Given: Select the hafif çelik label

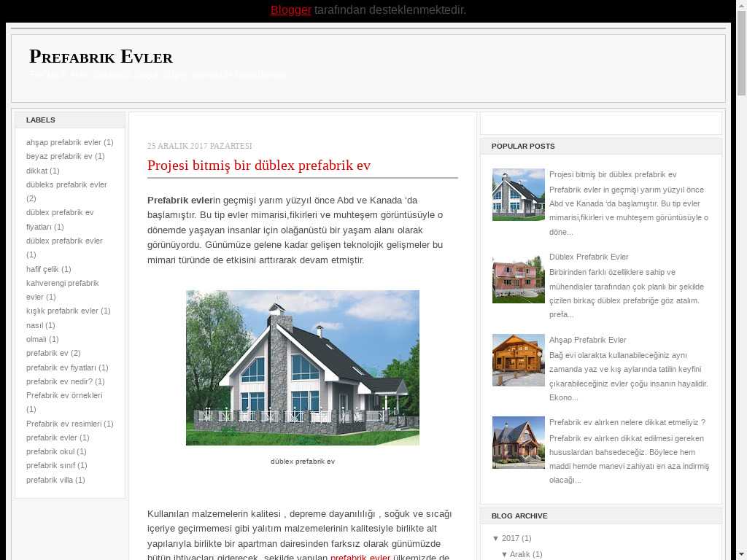Looking at the screenshot, I should (42, 269).
